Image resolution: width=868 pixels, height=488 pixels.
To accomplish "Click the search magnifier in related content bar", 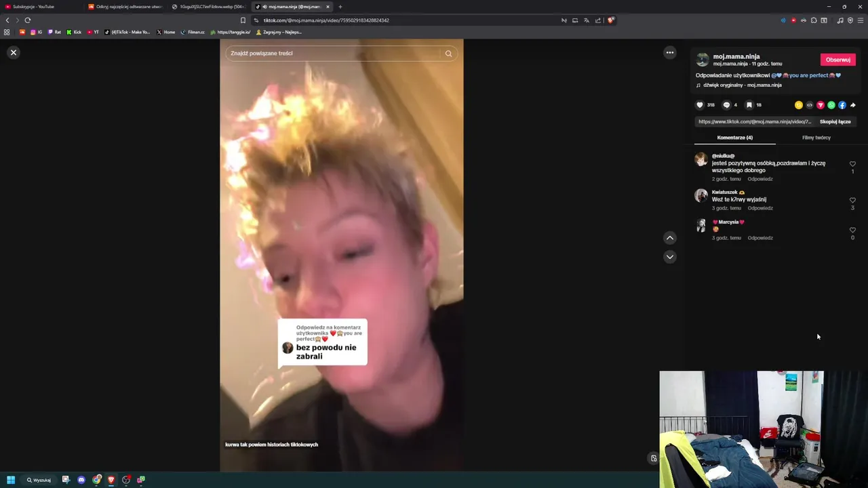I will pyautogui.click(x=448, y=54).
